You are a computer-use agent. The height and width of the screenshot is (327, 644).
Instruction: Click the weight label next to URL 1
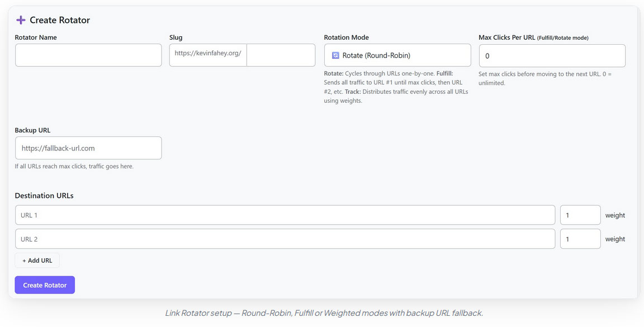tap(615, 215)
